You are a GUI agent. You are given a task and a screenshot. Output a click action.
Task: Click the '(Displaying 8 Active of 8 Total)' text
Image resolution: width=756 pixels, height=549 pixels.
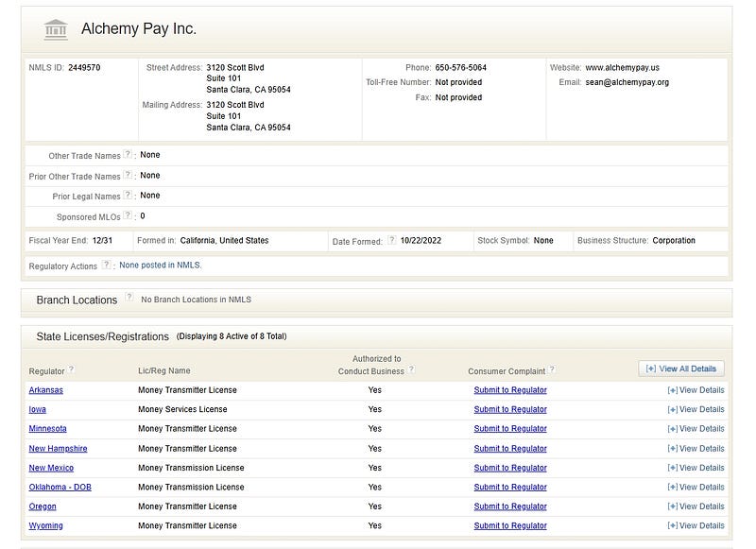tap(232, 336)
